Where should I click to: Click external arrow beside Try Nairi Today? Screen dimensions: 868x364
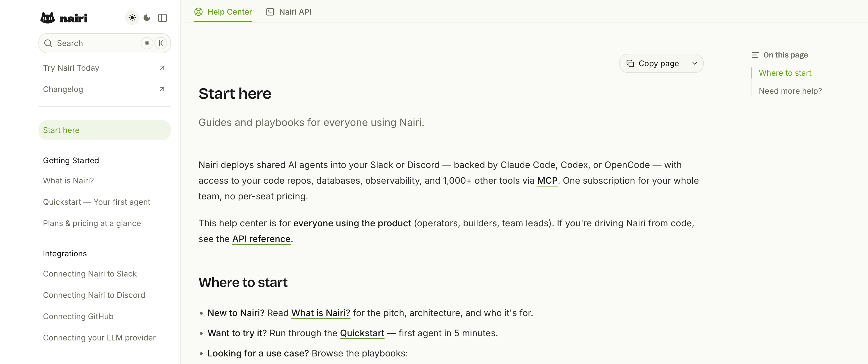[162, 68]
